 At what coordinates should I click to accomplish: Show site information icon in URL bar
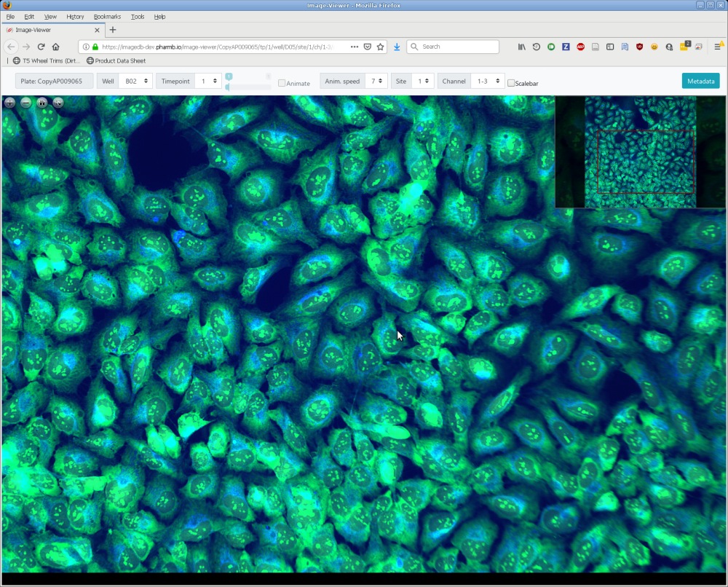[86, 47]
